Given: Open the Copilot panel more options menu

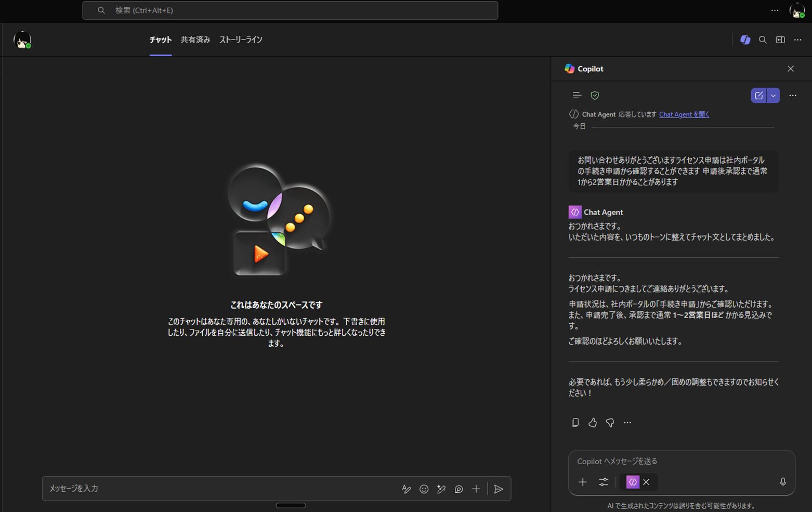Looking at the screenshot, I should pos(793,96).
